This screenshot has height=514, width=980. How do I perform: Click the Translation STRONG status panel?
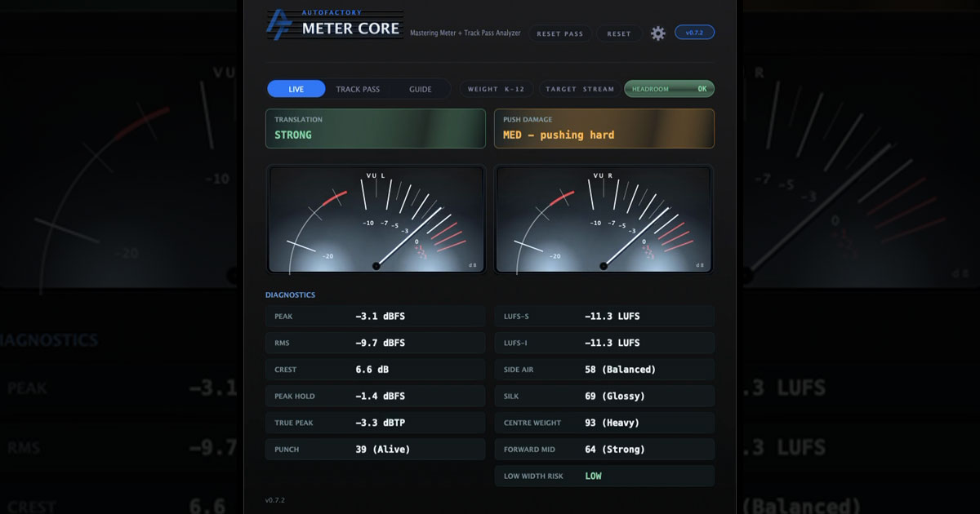coord(376,129)
